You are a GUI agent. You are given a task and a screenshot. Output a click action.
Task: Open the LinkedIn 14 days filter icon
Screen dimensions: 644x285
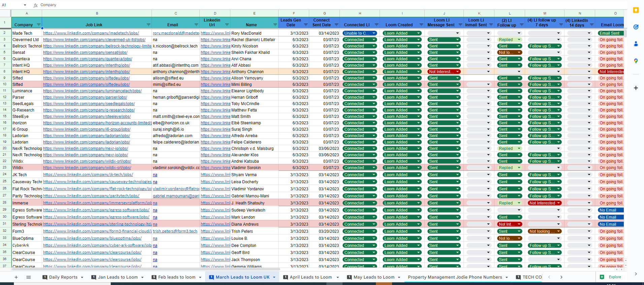click(592, 25)
